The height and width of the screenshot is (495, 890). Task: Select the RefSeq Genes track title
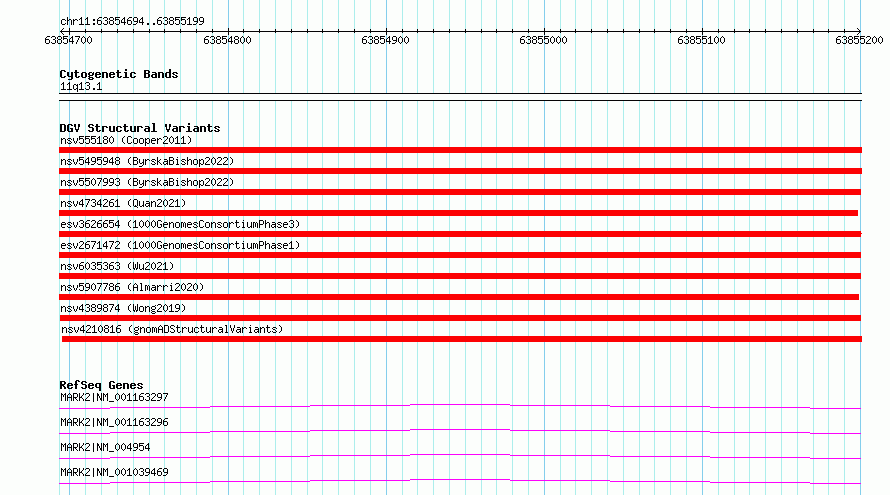point(101,385)
